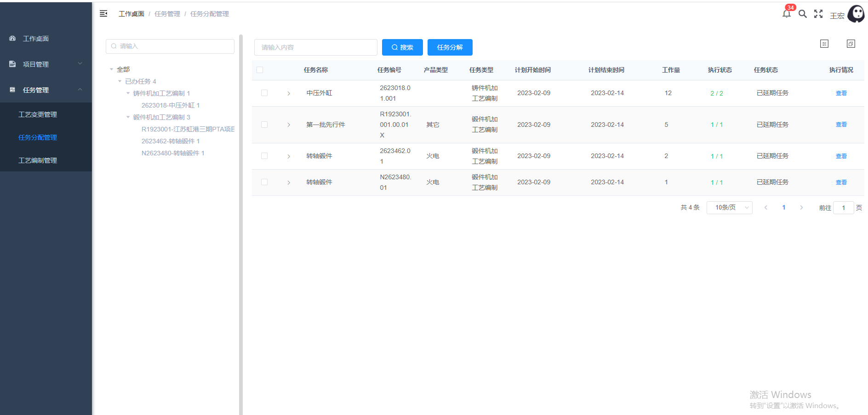Image resolution: width=868 pixels, height=415 pixels.
Task: Click the 2 / 2 execution status value
Action: [717, 93]
